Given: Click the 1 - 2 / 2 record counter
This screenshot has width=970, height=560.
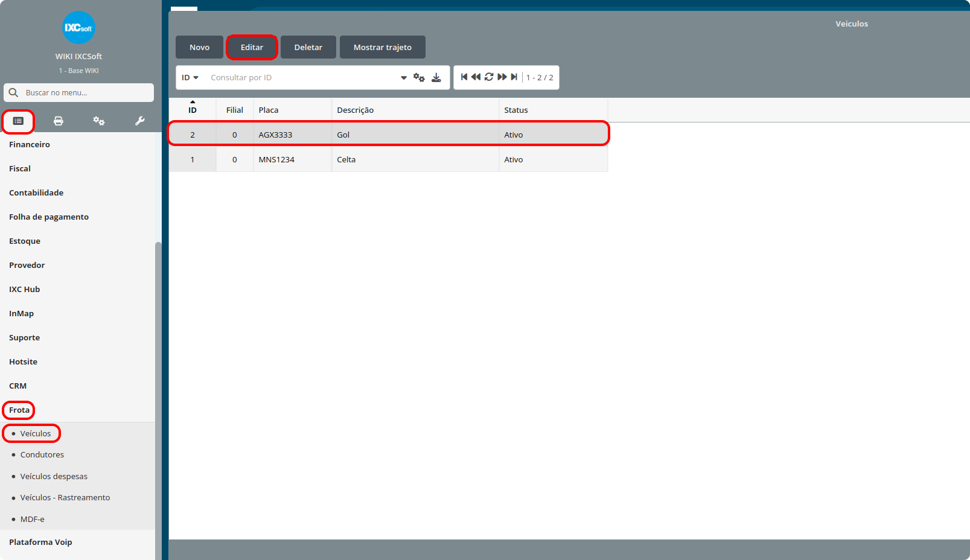Looking at the screenshot, I should tap(540, 77).
